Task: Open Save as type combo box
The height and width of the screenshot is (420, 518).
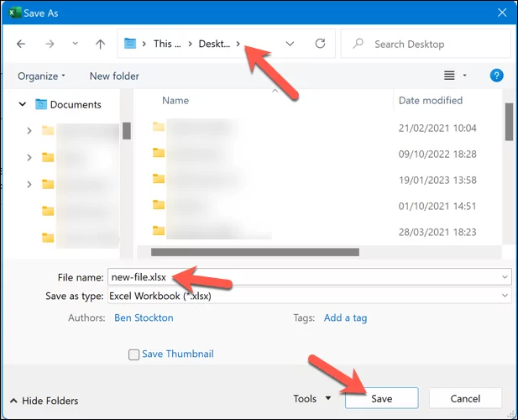Action: [x=310, y=296]
